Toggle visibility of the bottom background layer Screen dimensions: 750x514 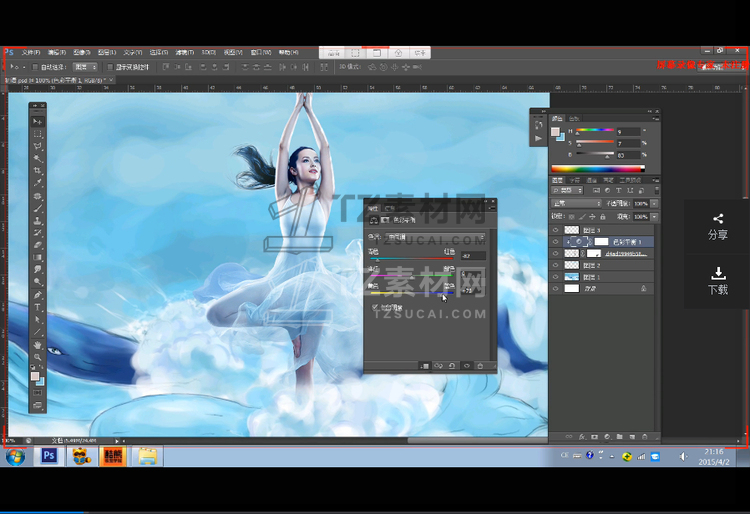[x=556, y=288]
